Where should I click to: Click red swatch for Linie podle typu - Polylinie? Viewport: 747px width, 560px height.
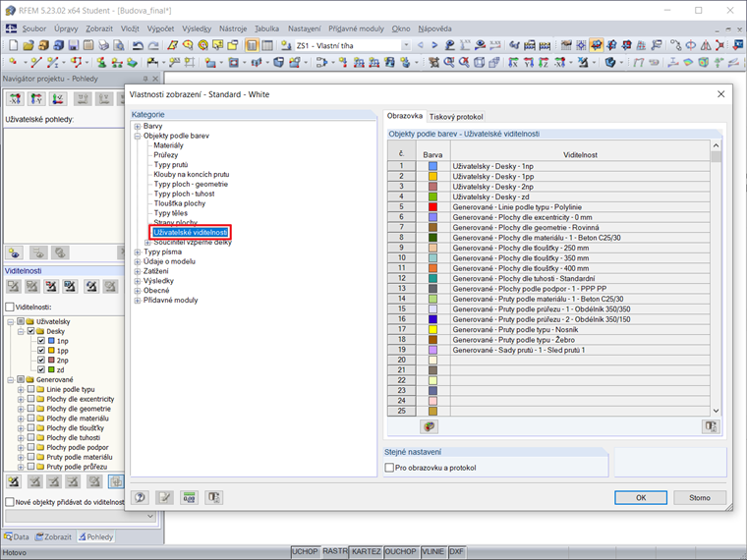click(432, 207)
